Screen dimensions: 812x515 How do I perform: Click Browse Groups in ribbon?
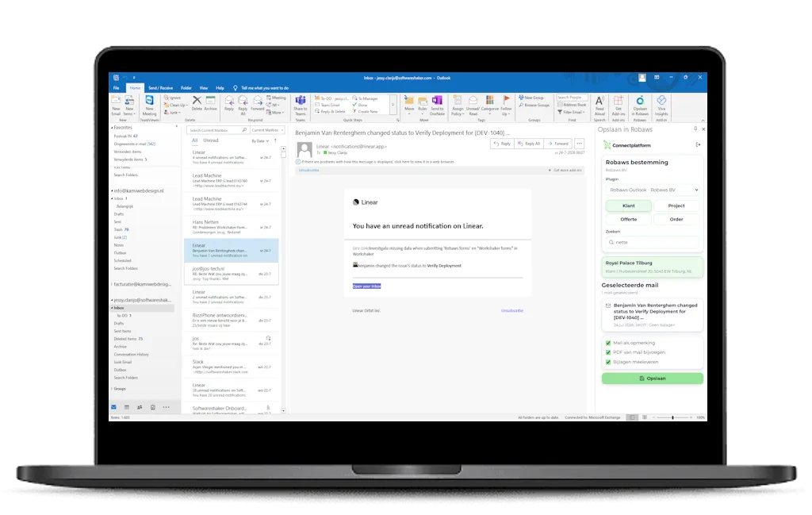[534, 105]
